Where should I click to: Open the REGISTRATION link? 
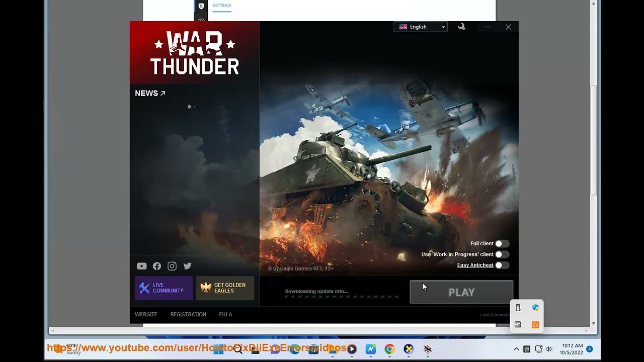[188, 314]
